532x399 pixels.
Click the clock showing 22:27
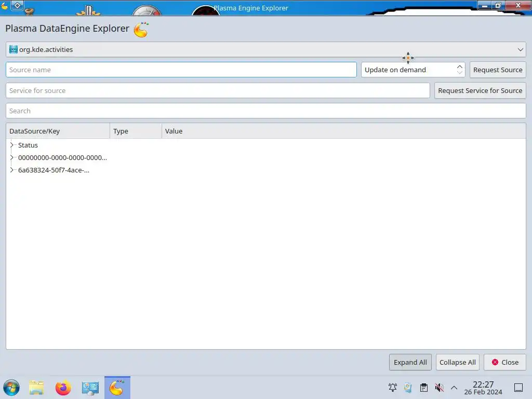click(x=483, y=388)
